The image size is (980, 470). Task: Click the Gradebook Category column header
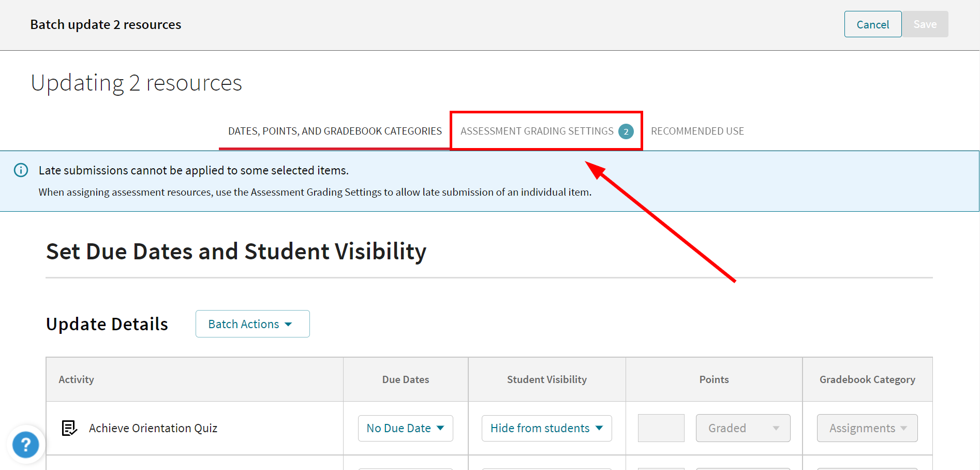(867, 379)
